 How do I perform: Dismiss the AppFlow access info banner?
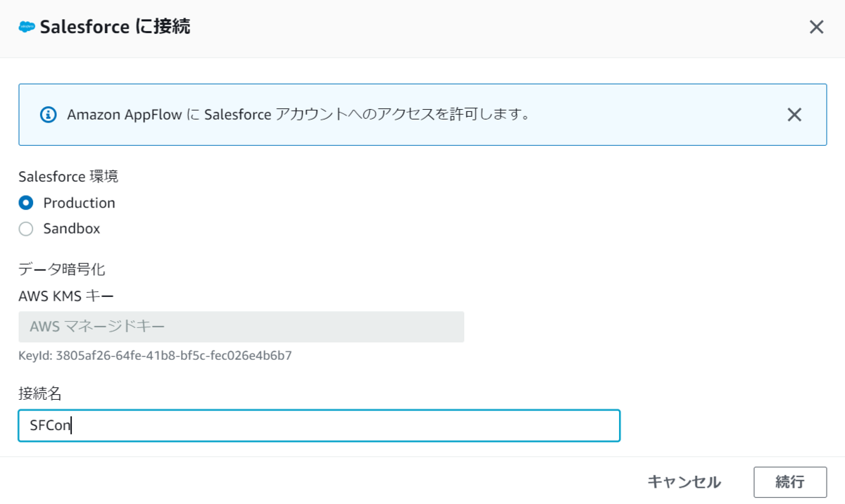794,115
